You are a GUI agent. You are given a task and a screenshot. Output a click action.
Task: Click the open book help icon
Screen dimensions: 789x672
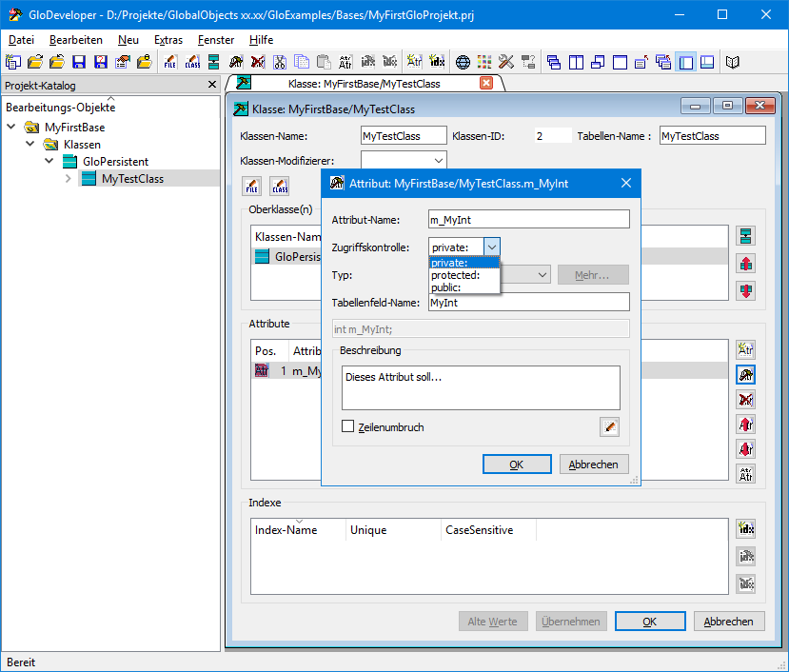[732, 62]
